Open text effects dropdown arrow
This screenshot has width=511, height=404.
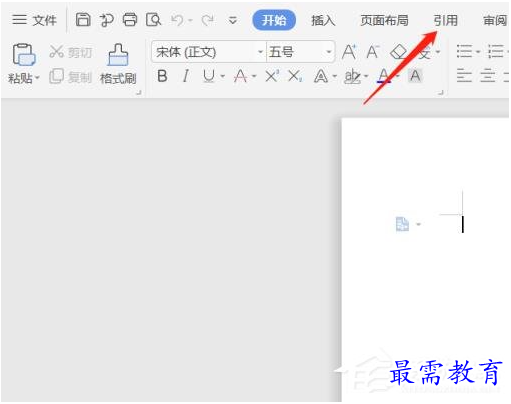tap(335, 77)
